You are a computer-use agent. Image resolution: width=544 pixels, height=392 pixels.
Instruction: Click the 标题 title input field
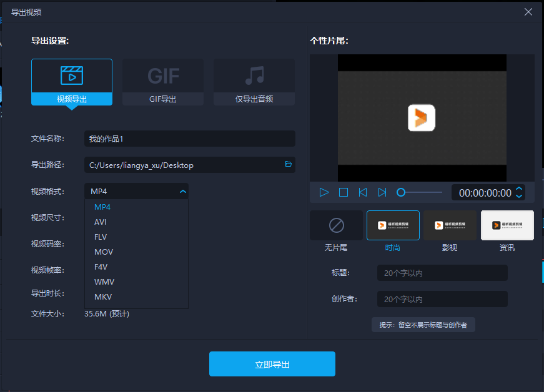pyautogui.click(x=442, y=273)
